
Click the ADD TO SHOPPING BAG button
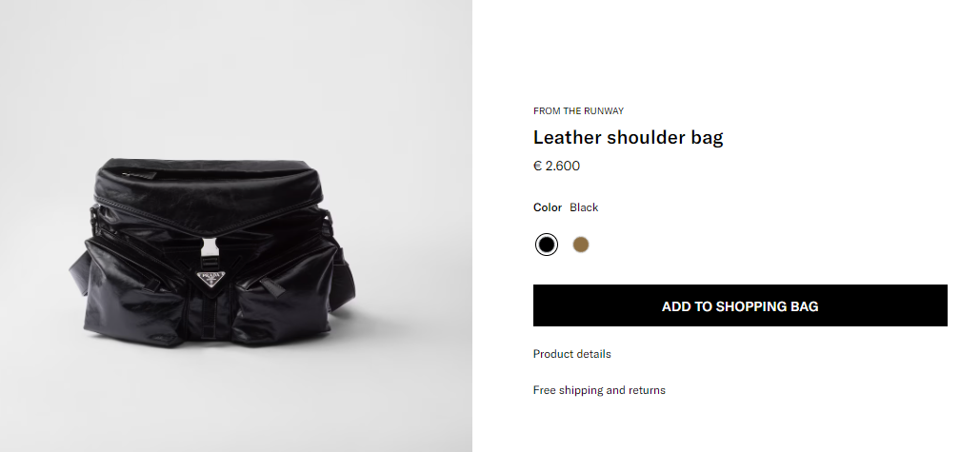[x=740, y=305]
